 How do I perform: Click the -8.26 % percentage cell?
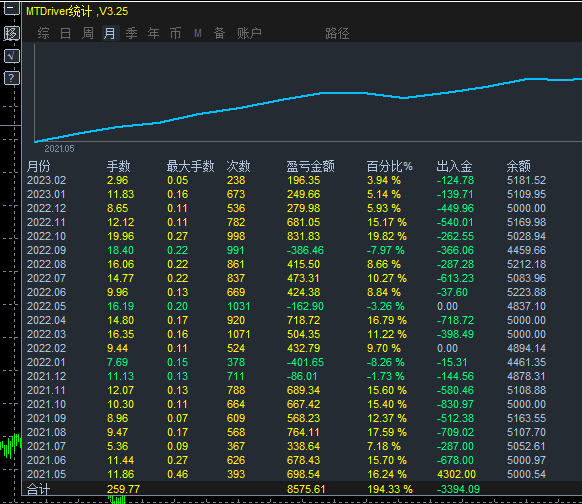pos(385,362)
